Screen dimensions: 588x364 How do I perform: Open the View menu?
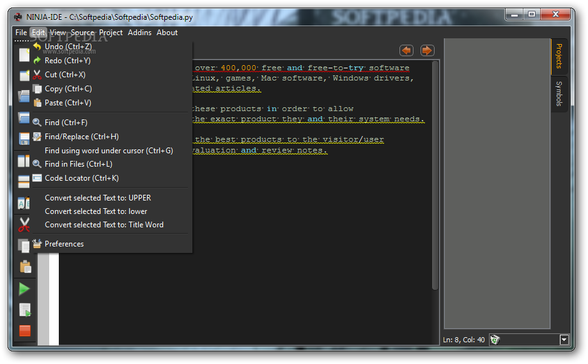pos(58,33)
